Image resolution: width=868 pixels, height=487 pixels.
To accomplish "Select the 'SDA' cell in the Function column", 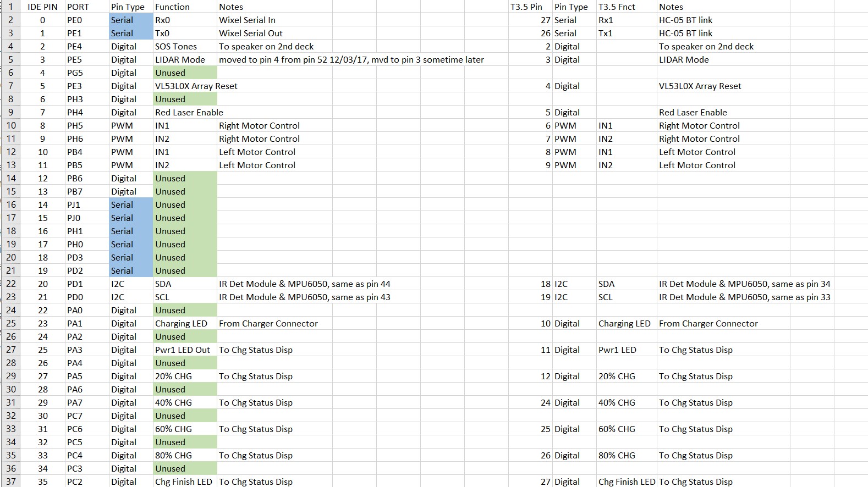I will point(185,284).
